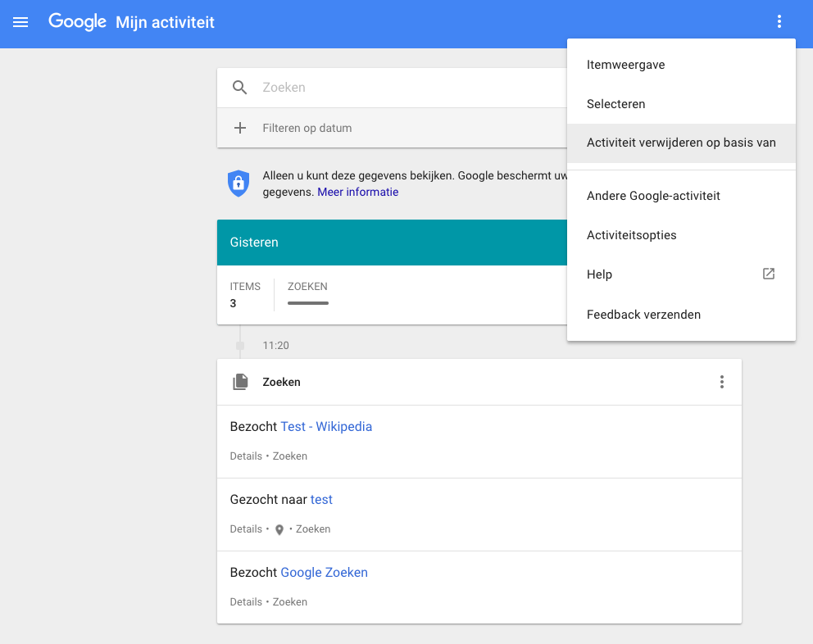Click the location pin icon under 'Gezocht naar test'
Screen dimensions: 813x644
279,529
